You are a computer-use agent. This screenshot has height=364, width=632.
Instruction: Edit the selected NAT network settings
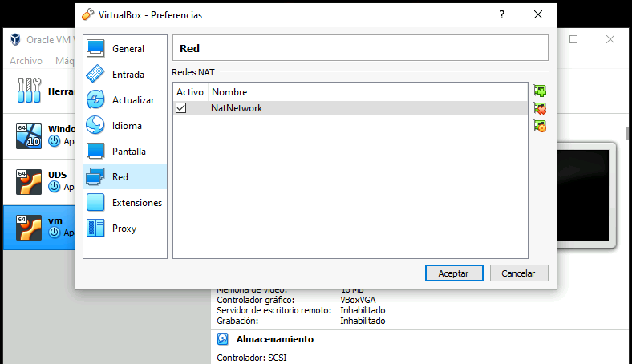pyautogui.click(x=540, y=126)
